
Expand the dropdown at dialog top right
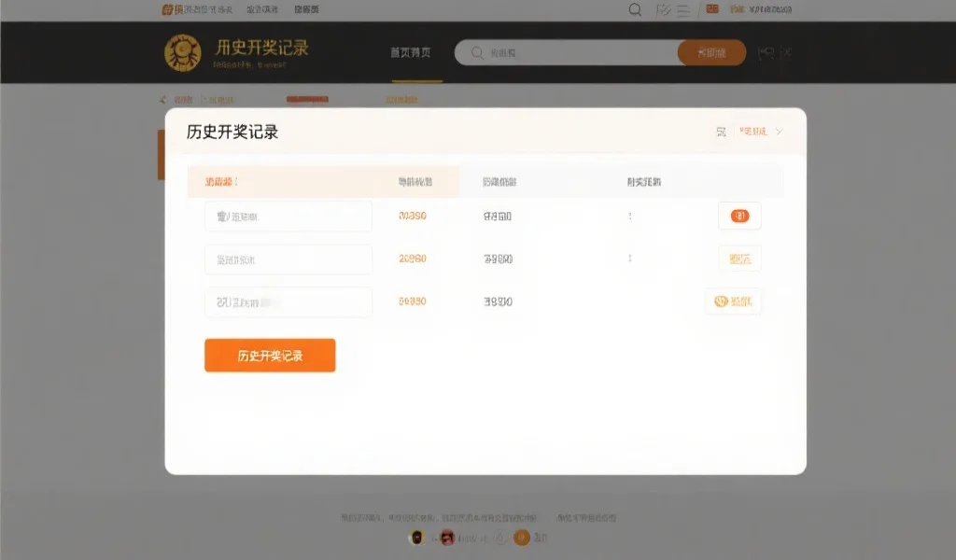click(x=761, y=132)
